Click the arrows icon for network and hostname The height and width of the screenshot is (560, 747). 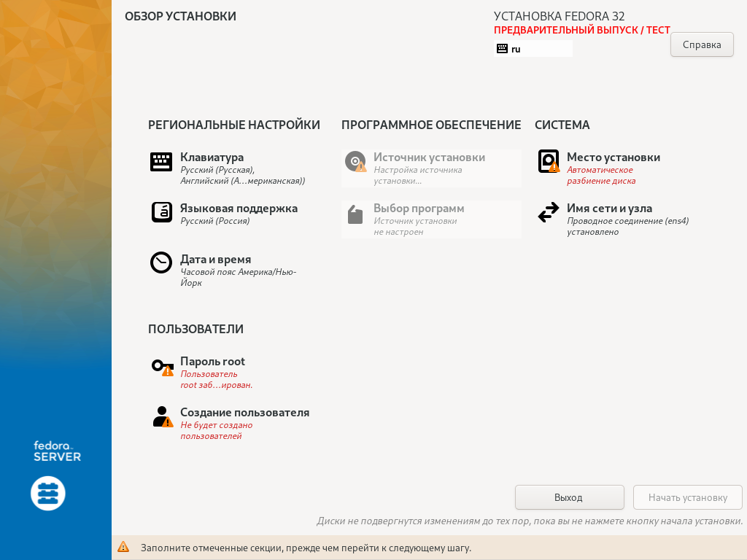coord(549,212)
